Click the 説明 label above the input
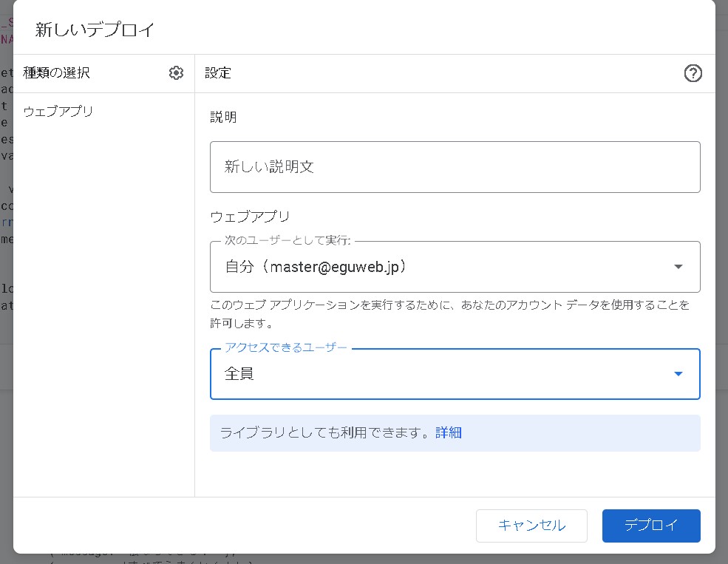 coord(223,118)
